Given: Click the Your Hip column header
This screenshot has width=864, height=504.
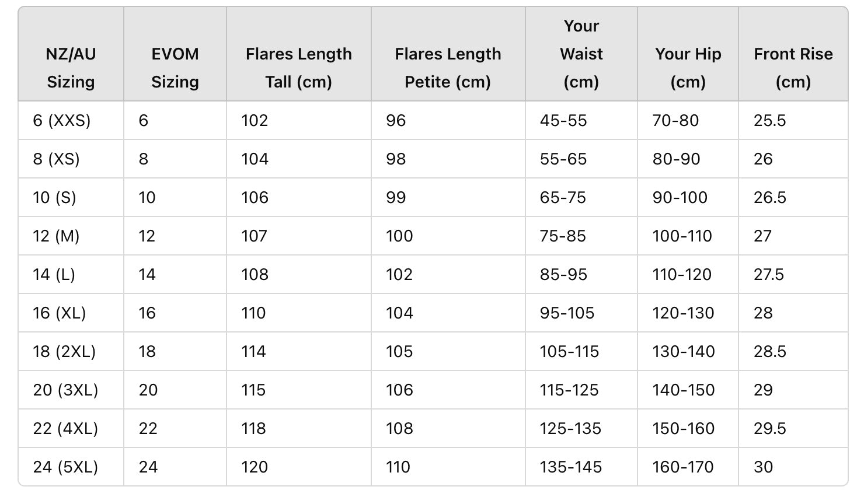Looking at the screenshot, I should pyautogui.click(x=688, y=68).
